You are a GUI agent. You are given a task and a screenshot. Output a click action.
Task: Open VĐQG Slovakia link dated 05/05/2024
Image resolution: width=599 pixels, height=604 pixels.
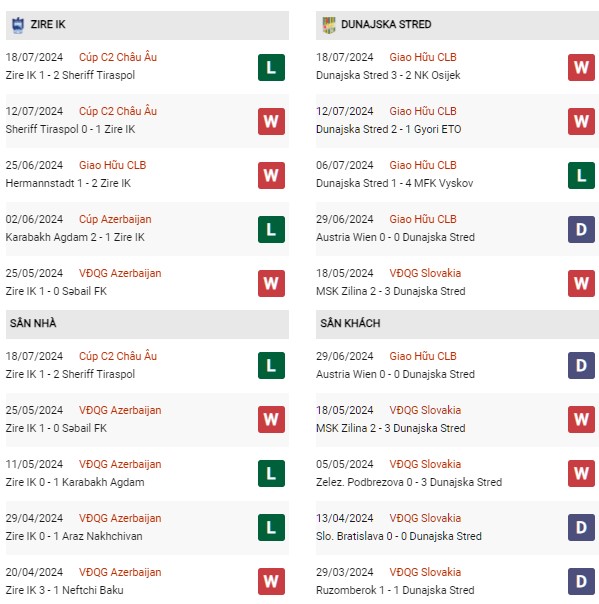425,464
